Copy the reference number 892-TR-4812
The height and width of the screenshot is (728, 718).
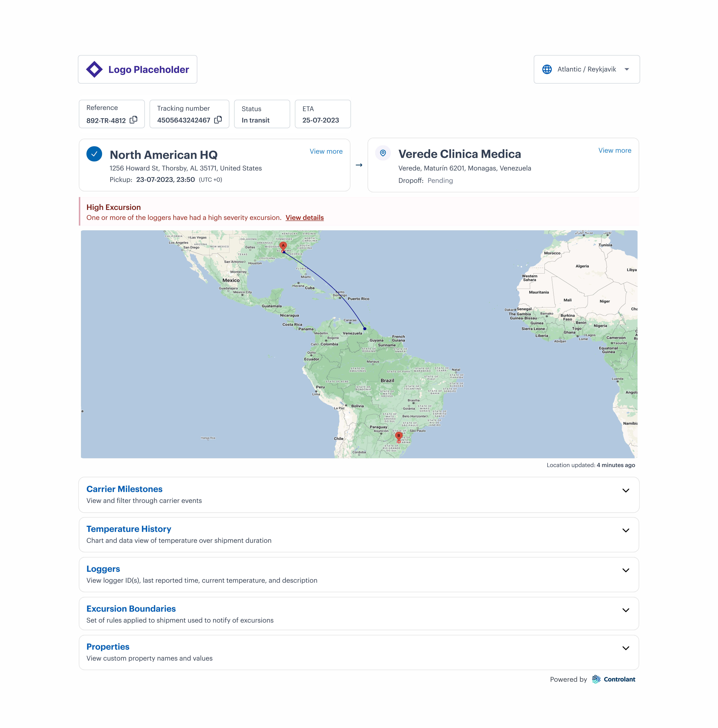click(133, 120)
